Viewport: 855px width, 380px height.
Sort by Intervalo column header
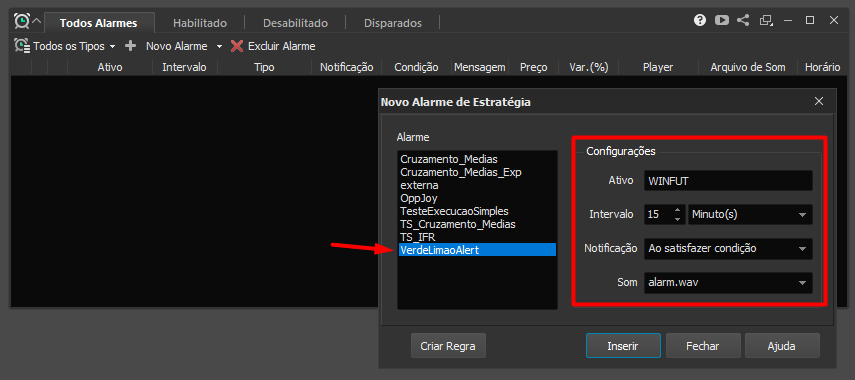[184, 67]
